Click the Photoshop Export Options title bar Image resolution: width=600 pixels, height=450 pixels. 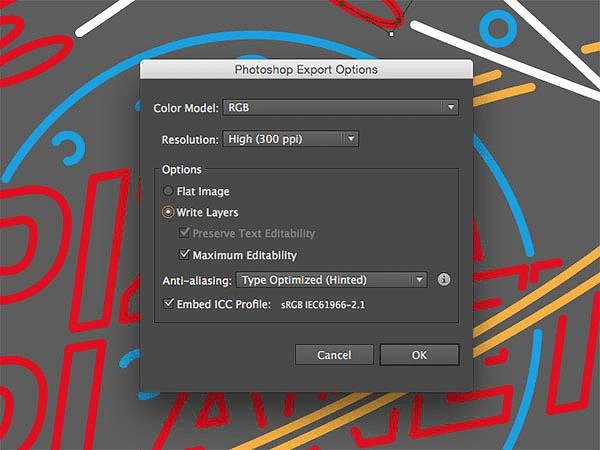pos(306,69)
